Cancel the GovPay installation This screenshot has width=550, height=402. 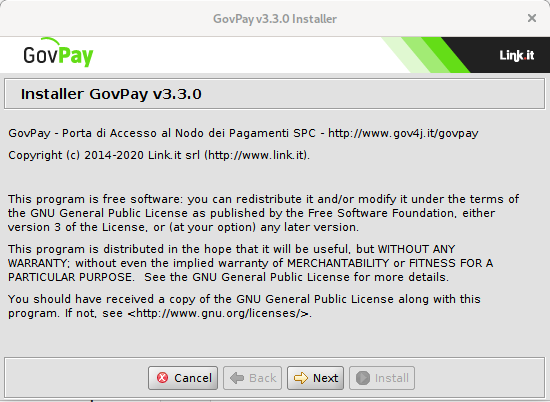(183, 378)
